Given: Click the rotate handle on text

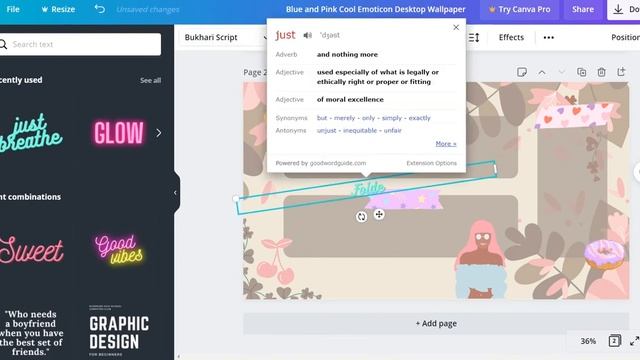Looking at the screenshot, I should click(361, 217).
